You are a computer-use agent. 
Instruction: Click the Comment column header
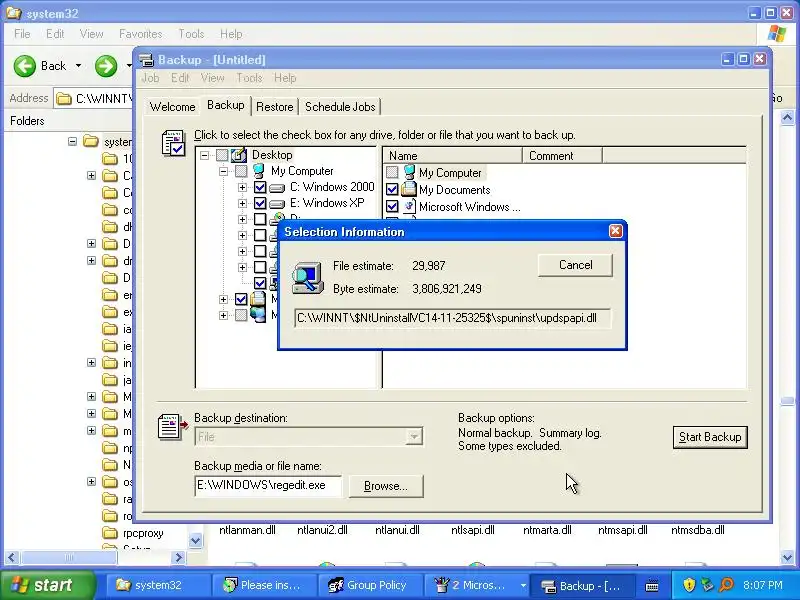[562, 156]
